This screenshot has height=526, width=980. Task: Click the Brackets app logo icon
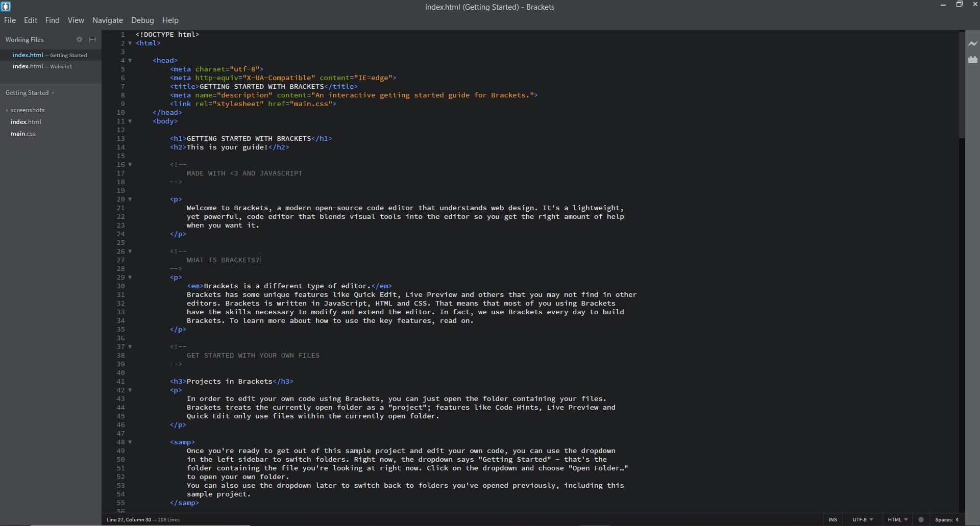pos(6,7)
